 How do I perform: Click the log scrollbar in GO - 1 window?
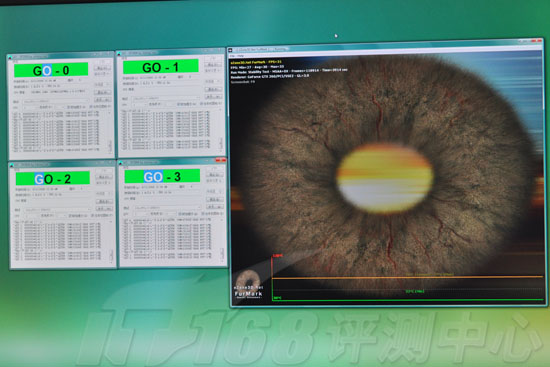tap(221, 129)
